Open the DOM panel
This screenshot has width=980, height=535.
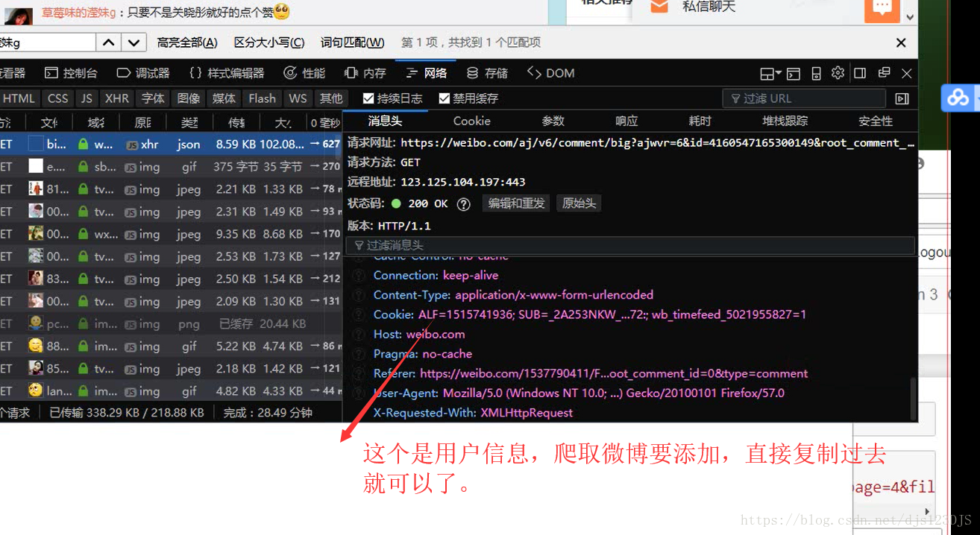pos(551,73)
